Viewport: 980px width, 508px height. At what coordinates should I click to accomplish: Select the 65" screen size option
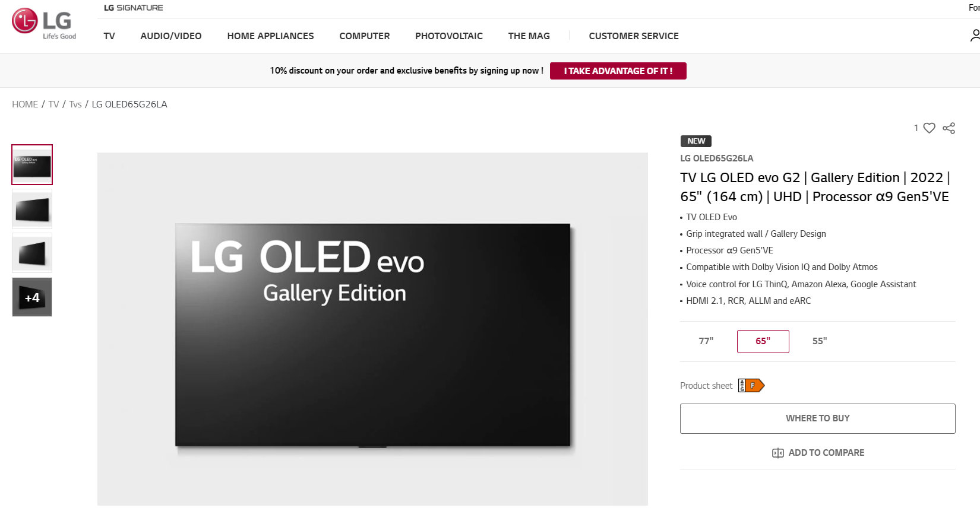[763, 341]
